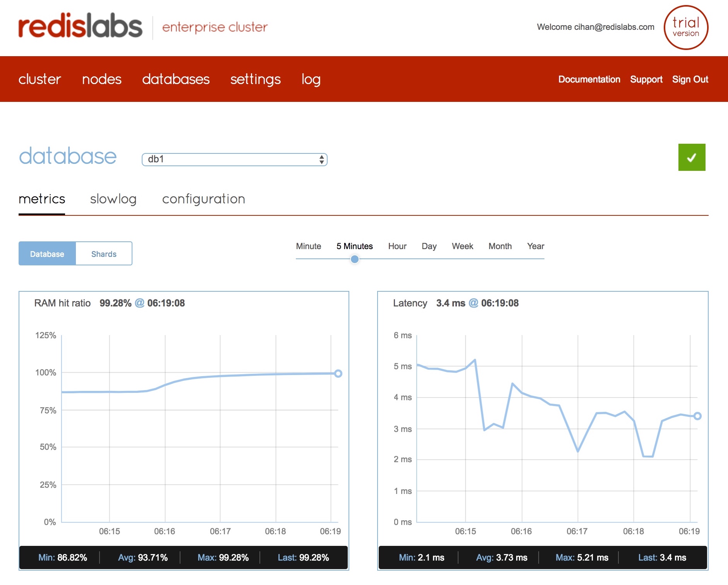Open the Documentation link
The image size is (728, 585).
point(589,79)
